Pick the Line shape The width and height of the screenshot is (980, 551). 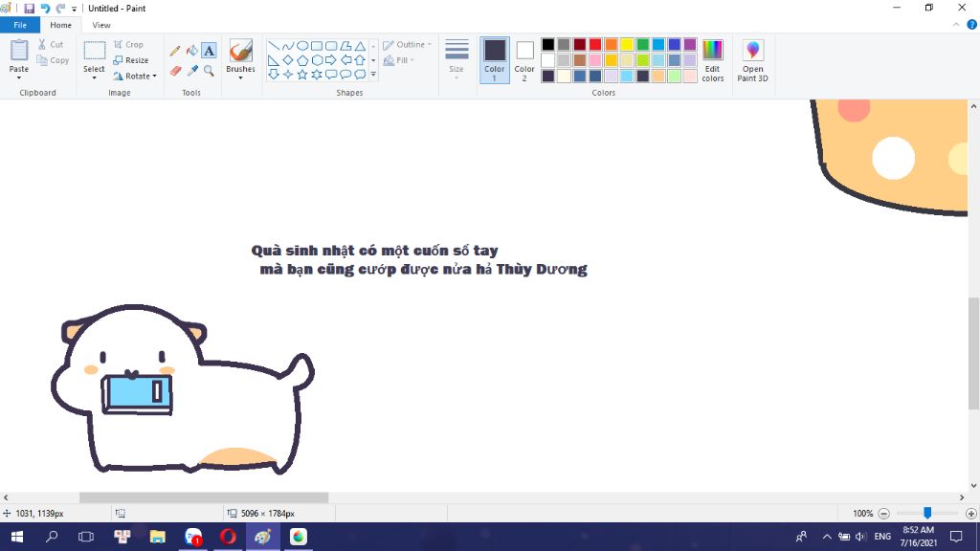tap(274, 46)
